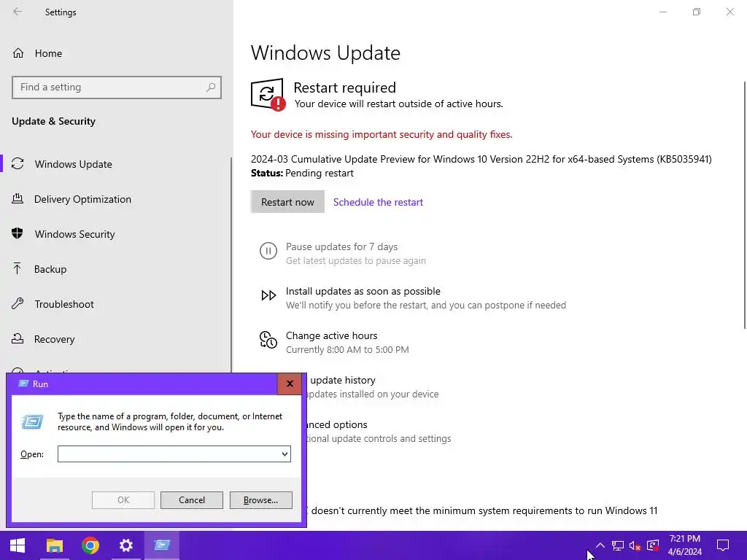Viewport: 747px width, 560px height.
Task: Click the Recovery icon in sidebar
Action: coord(18,338)
